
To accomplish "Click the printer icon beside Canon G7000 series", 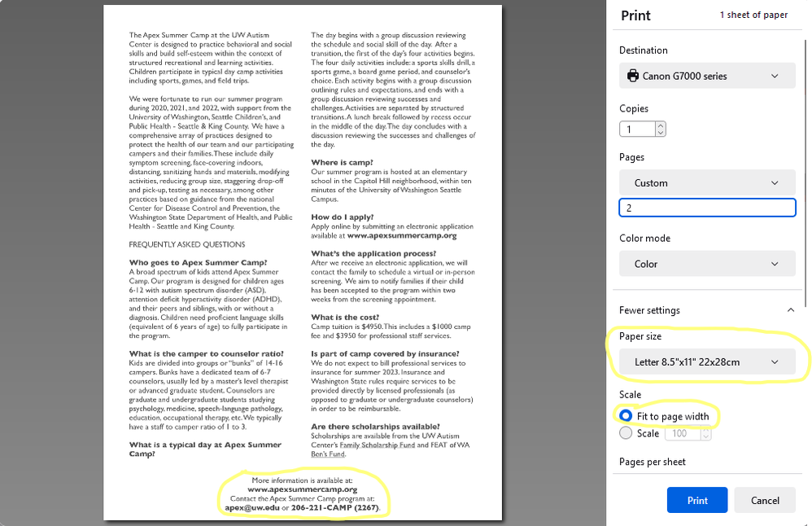I will coord(633,76).
